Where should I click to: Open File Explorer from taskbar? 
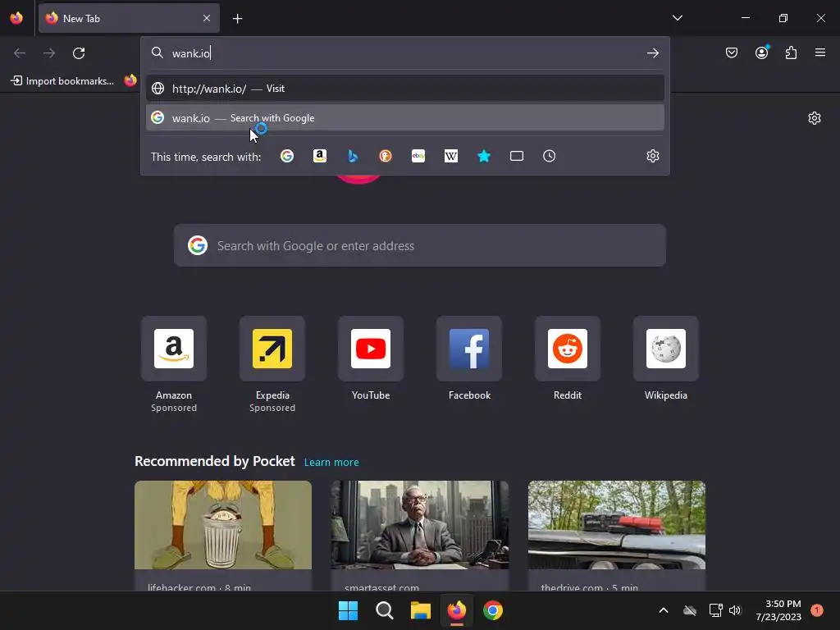pyautogui.click(x=421, y=610)
